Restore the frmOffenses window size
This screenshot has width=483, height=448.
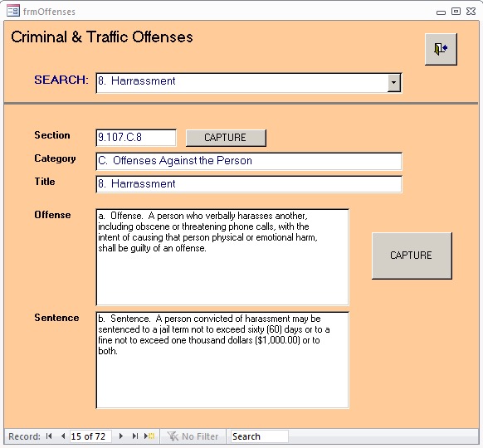tap(456, 12)
